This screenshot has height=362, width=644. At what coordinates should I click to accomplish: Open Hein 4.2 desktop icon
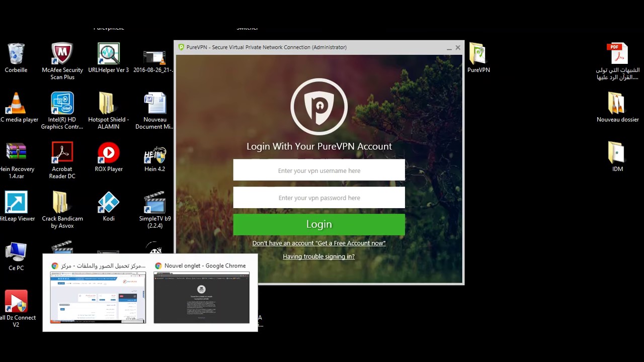tap(154, 155)
